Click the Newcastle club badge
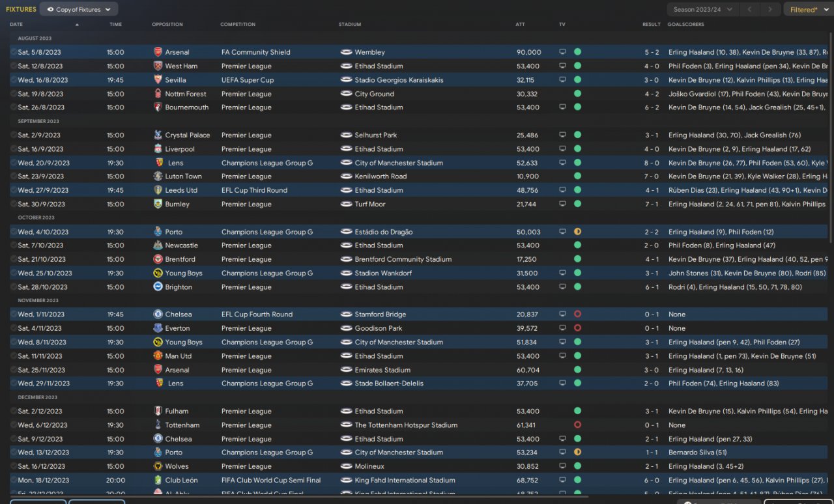834x504 pixels. [158, 245]
